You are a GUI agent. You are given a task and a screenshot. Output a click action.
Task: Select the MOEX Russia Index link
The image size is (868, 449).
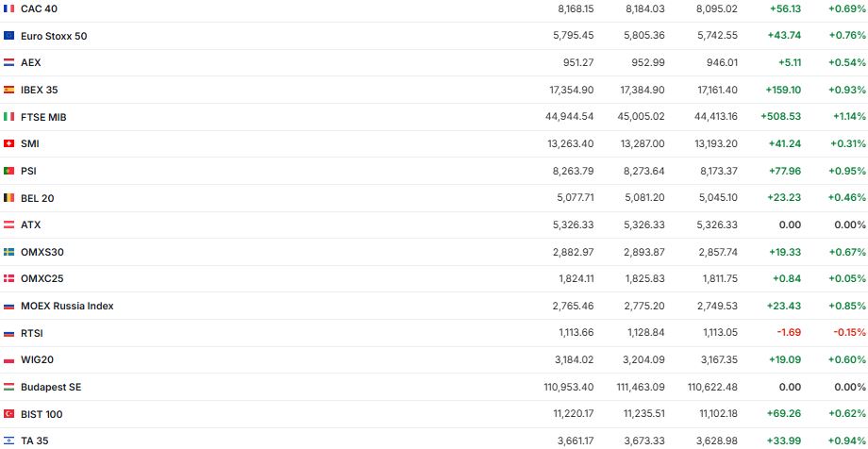click(67, 307)
